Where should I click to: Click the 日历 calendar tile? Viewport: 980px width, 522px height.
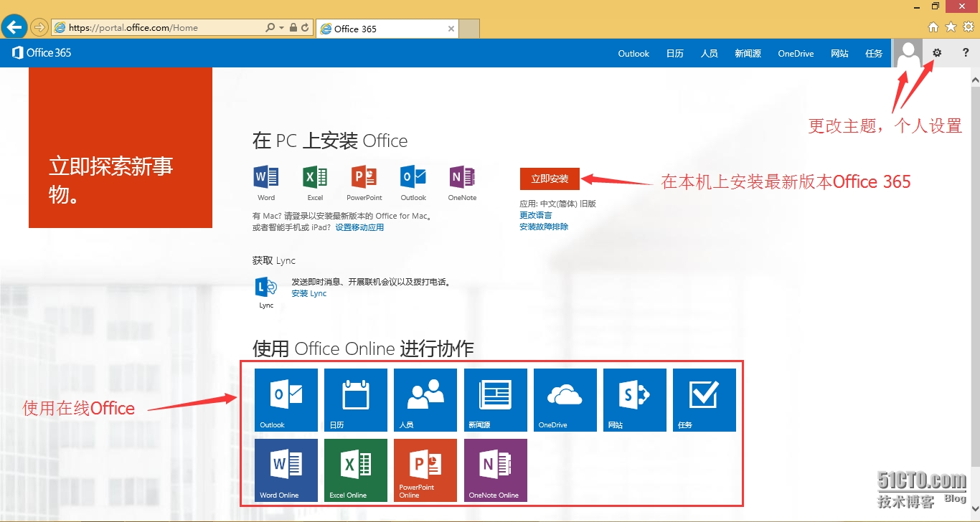coord(356,399)
